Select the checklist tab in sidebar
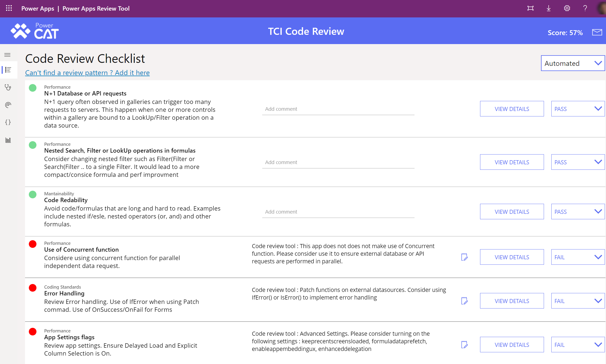The width and height of the screenshot is (606, 364). click(8, 70)
